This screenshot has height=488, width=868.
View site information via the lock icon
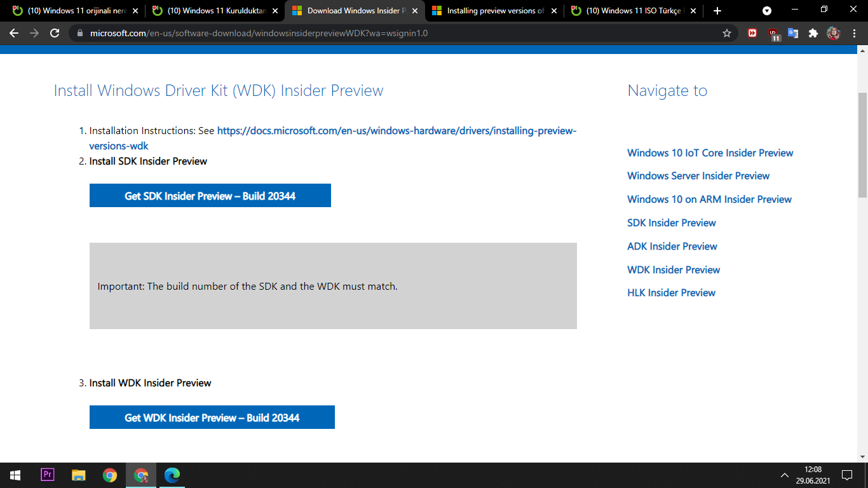[79, 33]
